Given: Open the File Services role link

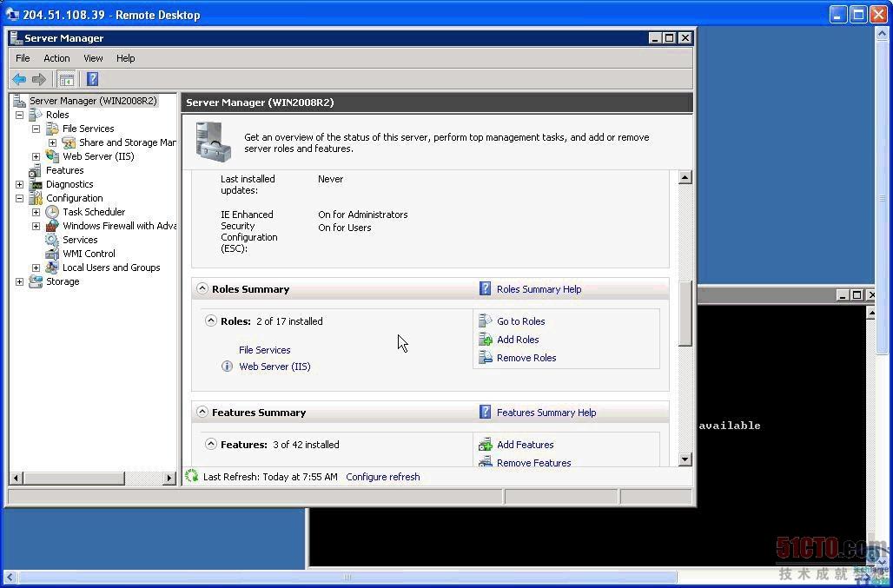Looking at the screenshot, I should pyautogui.click(x=265, y=350).
